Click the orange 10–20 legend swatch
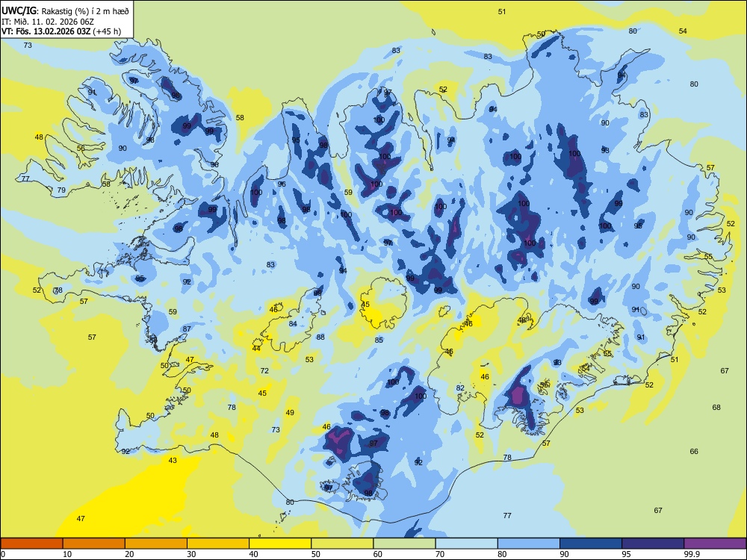The height and width of the screenshot is (560, 747). (94, 544)
